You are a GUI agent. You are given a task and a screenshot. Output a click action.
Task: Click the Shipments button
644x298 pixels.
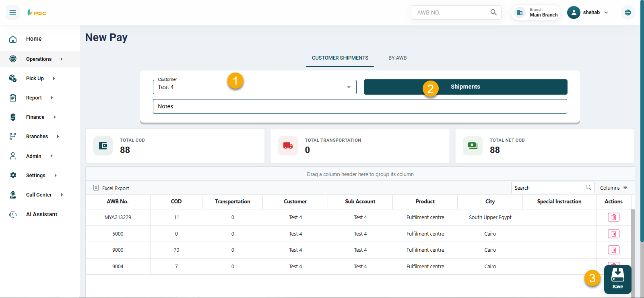click(x=465, y=87)
